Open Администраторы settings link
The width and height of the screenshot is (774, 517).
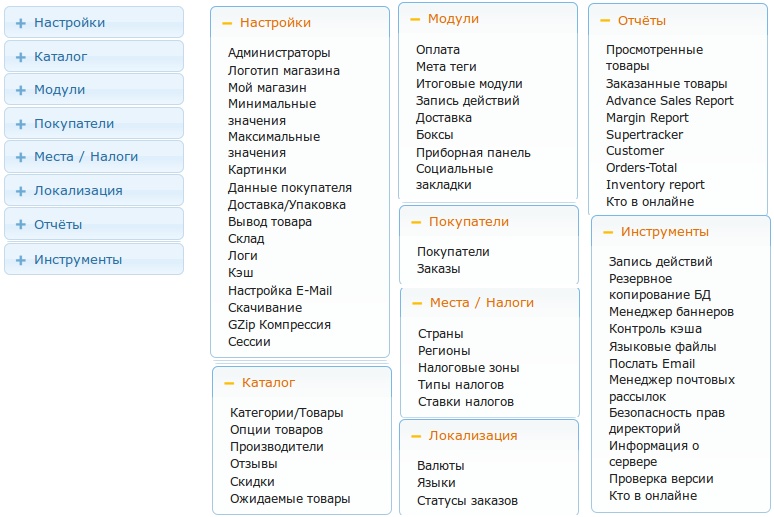tap(279, 53)
